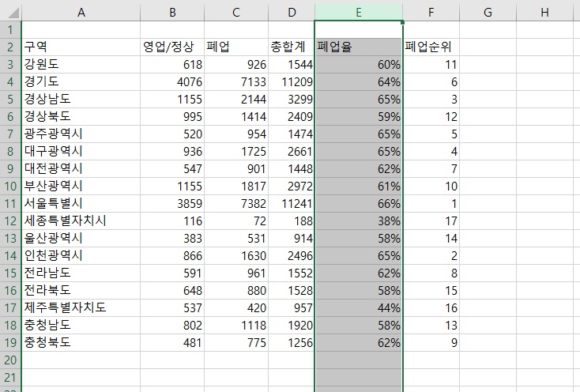Select row 2 header
Viewport: 580px width, 392px height.
click(x=10, y=47)
